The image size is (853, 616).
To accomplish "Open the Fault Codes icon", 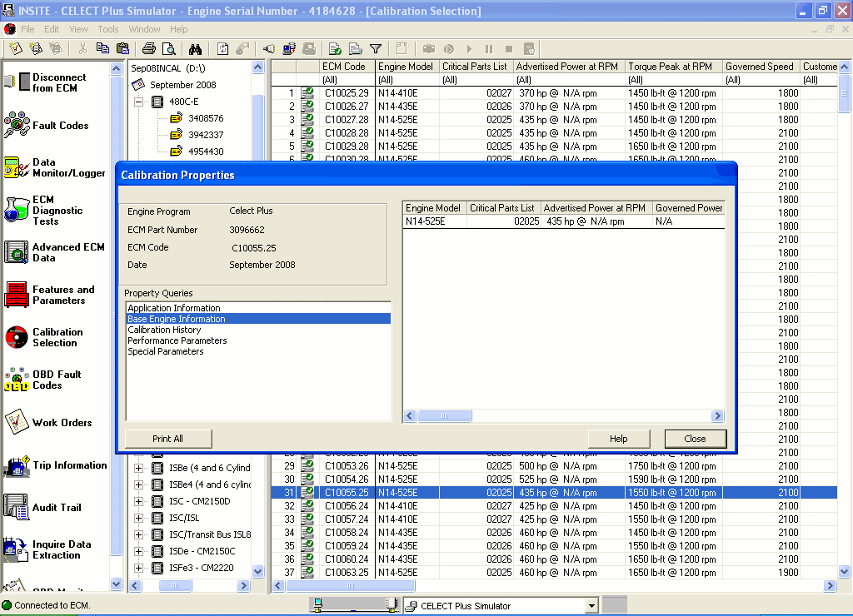I will click(x=17, y=125).
